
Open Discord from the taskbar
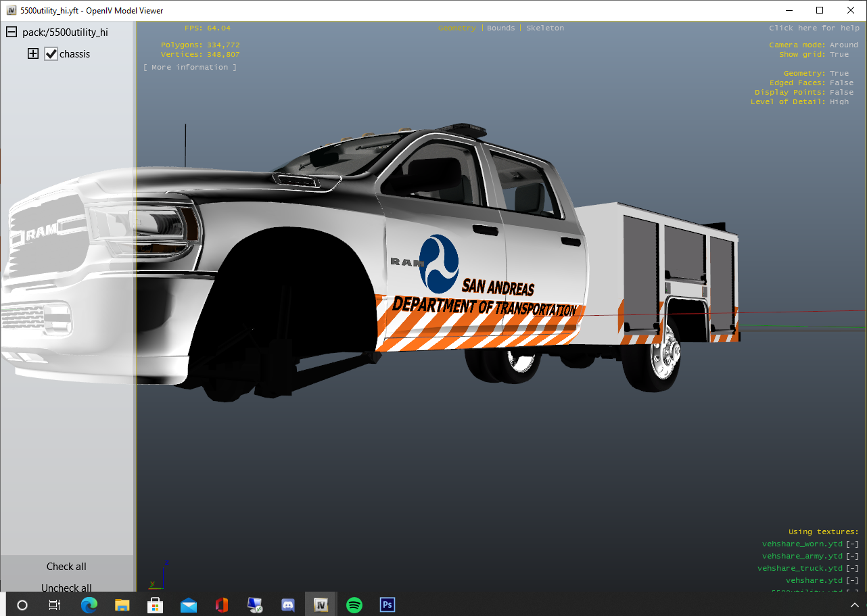(288, 605)
